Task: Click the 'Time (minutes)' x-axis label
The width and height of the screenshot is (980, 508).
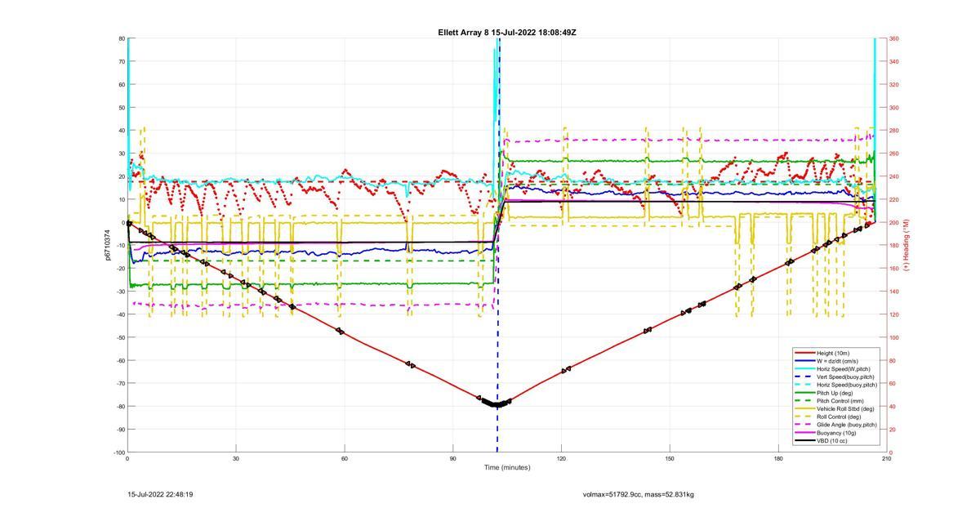Action: pyautogui.click(x=507, y=468)
